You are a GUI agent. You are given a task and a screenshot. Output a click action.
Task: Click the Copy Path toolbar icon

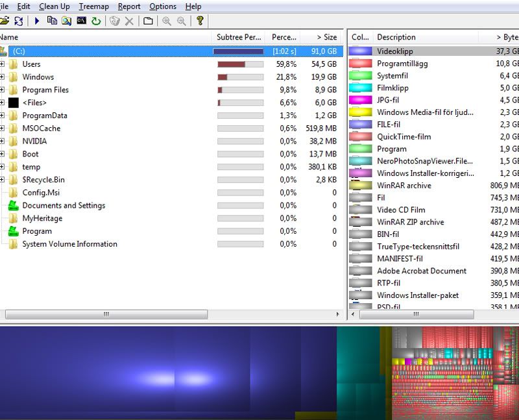pos(52,21)
